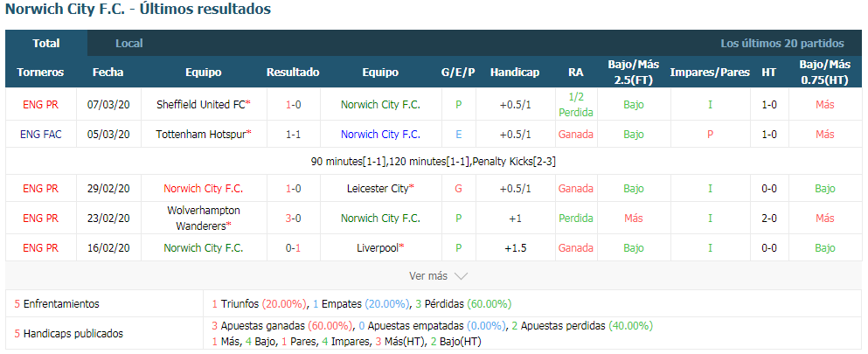Open Tottenham Hotspur team link
Viewport: 868px width, 354px height.
(203, 134)
